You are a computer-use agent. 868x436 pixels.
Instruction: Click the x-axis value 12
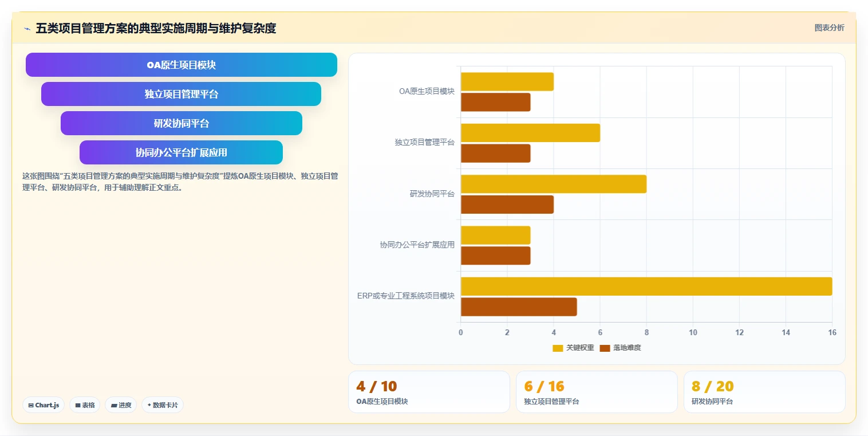point(739,332)
